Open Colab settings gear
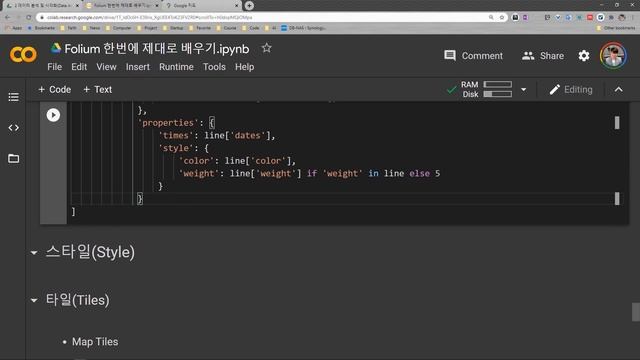640x360 pixels. pyautogui.click(x=584, y=56)
